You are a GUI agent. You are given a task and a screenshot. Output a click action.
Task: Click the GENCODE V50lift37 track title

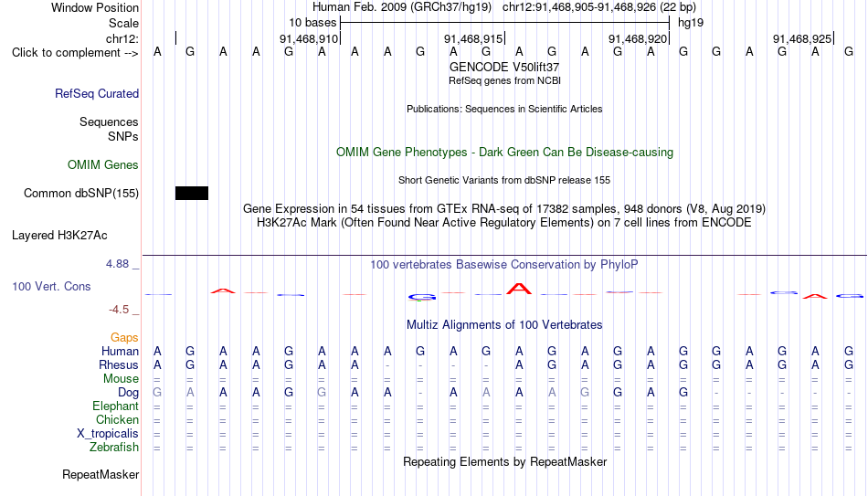coord(504,67)
